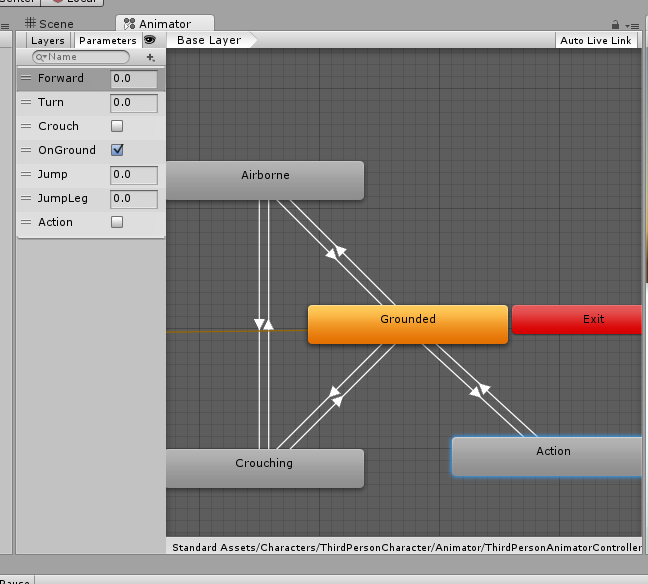
Task: Open the left panel options menu icon
Action: pos(5,26)
